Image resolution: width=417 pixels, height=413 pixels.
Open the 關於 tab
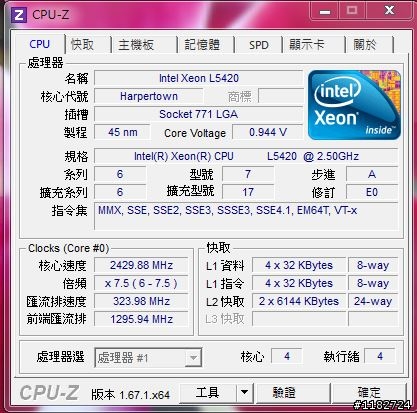pyautogui.click(x=365, y=44)
